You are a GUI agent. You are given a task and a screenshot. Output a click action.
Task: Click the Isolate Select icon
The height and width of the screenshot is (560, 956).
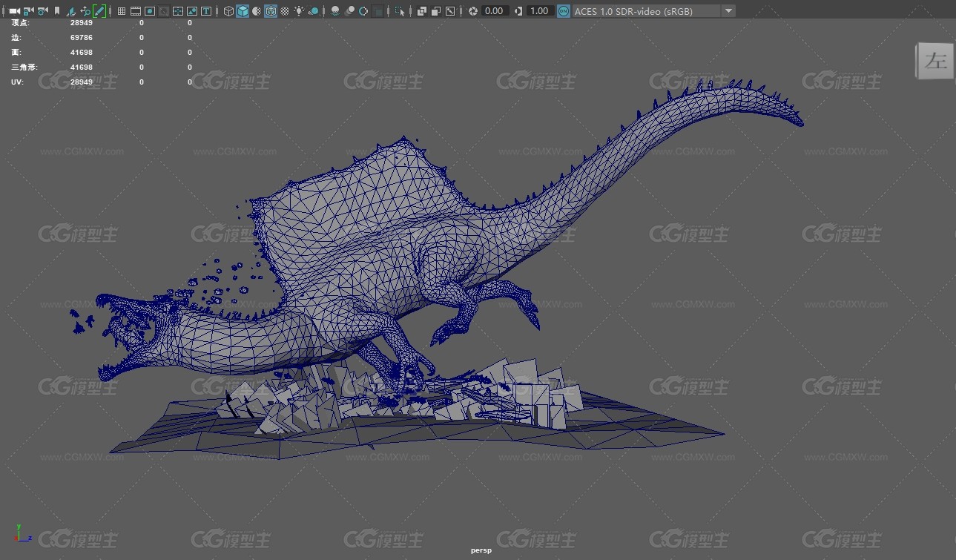pyautogui.click(x=400, y=11)
